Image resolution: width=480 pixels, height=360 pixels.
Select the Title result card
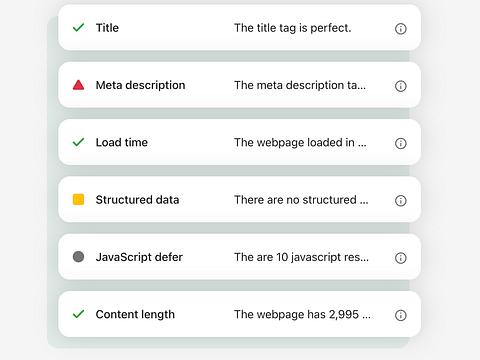pos(239,28)
